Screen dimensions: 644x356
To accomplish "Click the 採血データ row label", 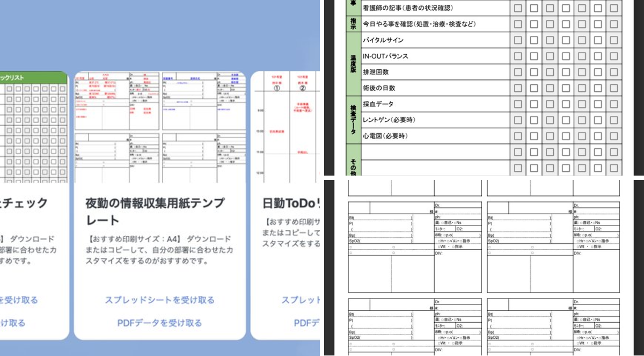I will pyautogui.click(x=379, y=104).
